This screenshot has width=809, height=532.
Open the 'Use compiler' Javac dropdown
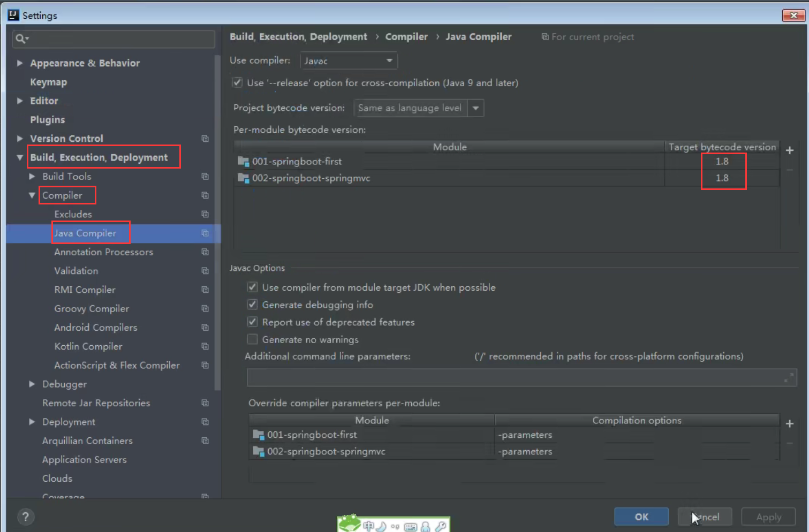349,60
